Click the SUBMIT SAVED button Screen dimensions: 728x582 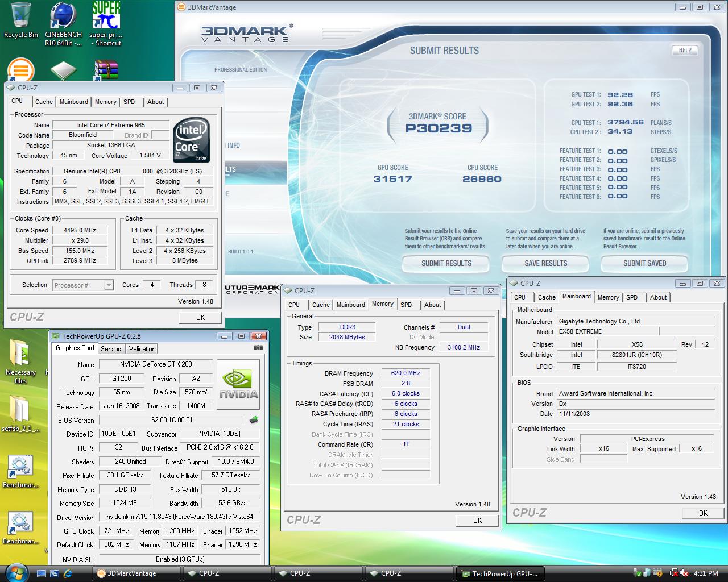[645, 263]
